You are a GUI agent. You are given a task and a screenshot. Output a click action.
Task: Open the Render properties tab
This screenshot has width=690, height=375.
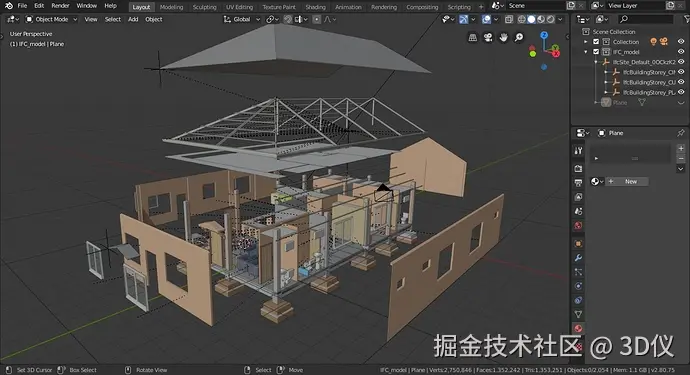click(x=578, y=169)
